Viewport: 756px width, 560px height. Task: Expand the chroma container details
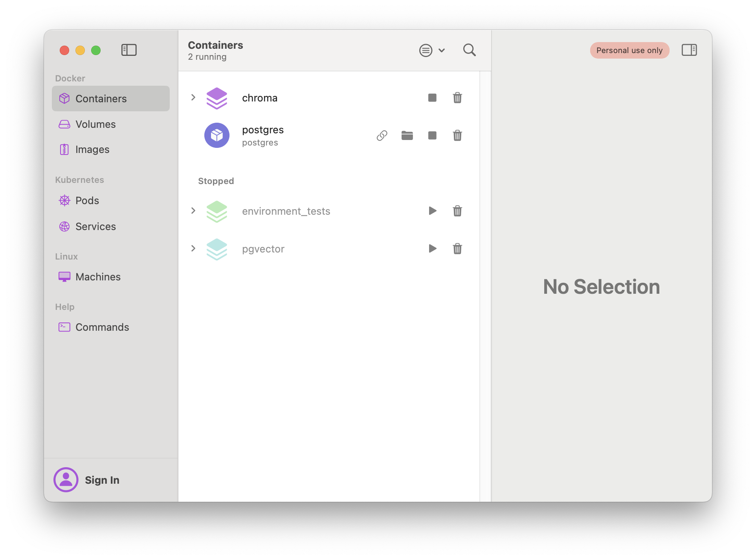pyautogui.click(x=193, y=98)
